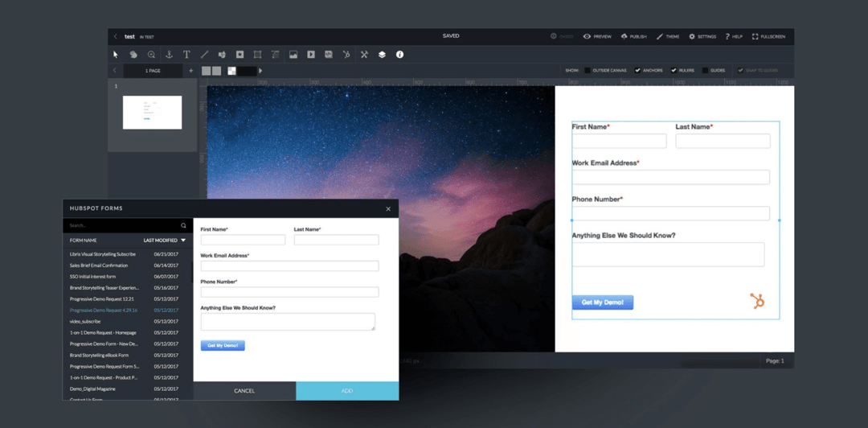The image size is (868, 428).
Task: Open Preview from the top bar
Action: [597, 36]
